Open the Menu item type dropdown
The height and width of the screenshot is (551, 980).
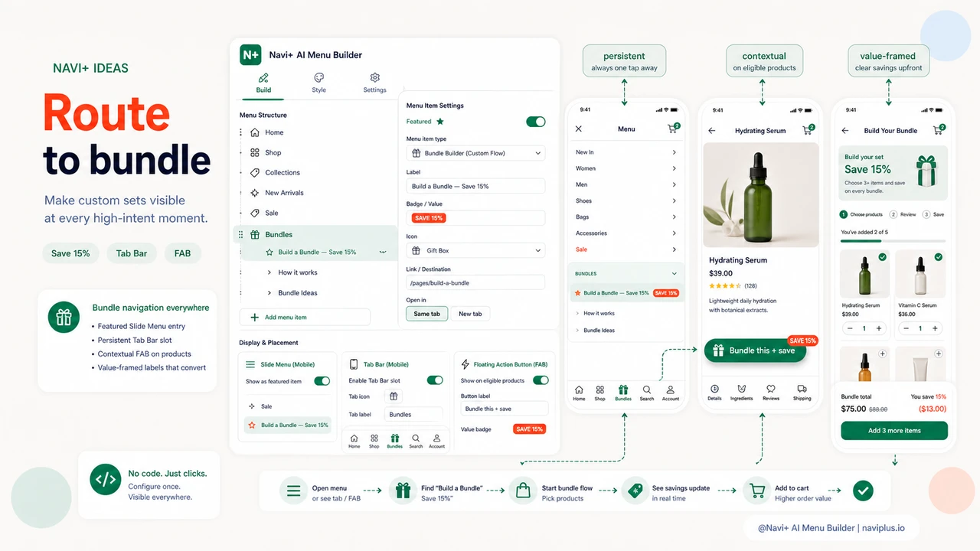(475, 153)
